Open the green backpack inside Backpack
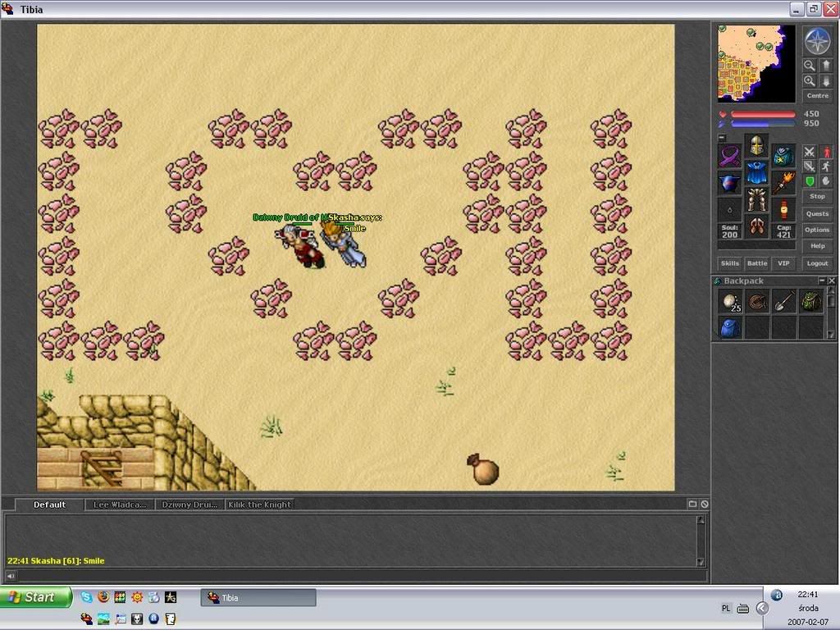Image resolution: width=840 pixels, height=630 pixels. click(811, 301)
